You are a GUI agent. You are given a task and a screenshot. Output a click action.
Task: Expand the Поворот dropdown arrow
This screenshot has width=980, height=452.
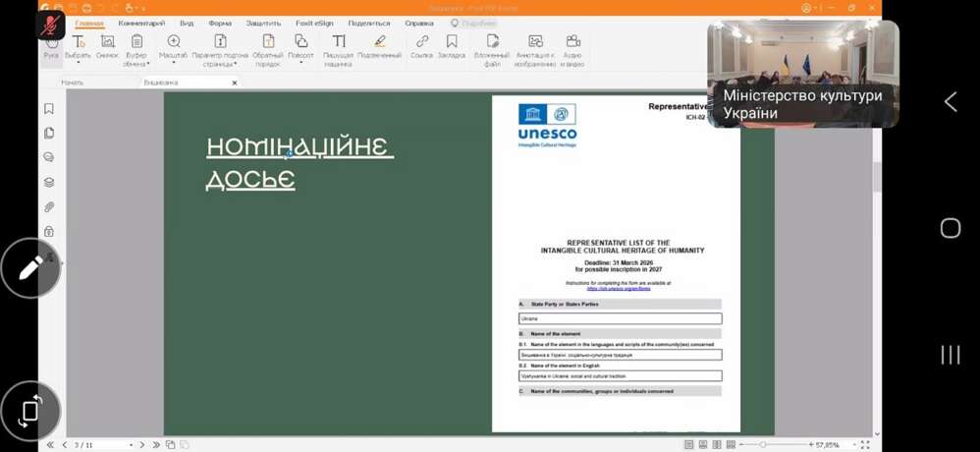(301, 62)
